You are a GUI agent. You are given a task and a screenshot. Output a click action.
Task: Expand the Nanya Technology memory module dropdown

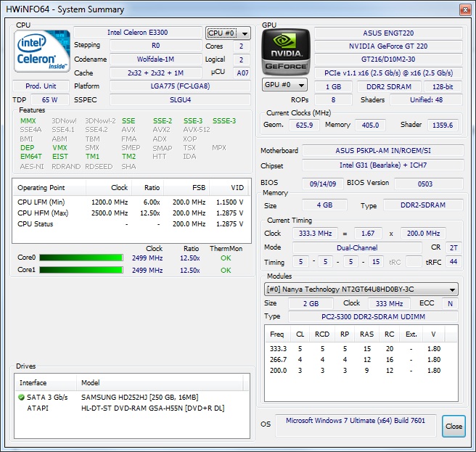[x=361, y=289]
